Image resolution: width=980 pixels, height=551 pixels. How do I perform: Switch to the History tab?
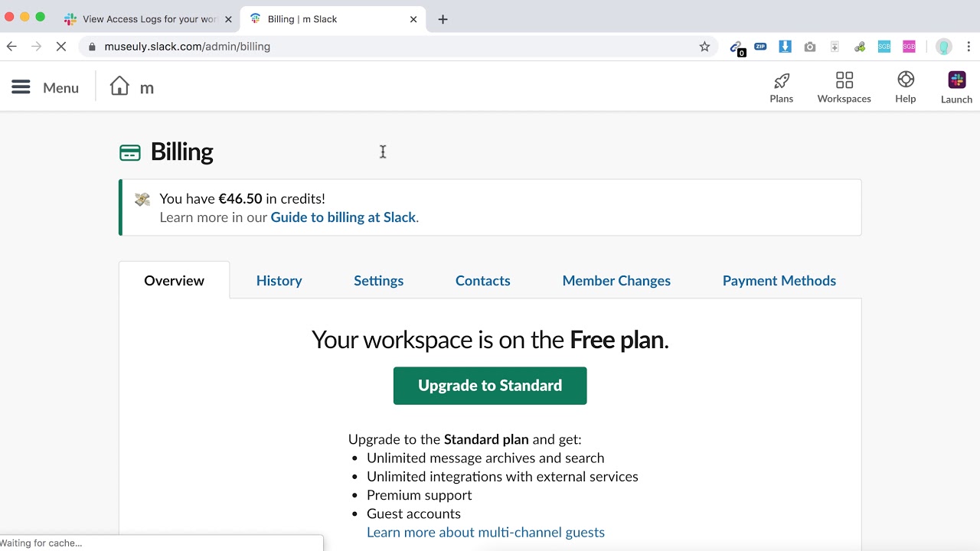[x=279, y=281]
